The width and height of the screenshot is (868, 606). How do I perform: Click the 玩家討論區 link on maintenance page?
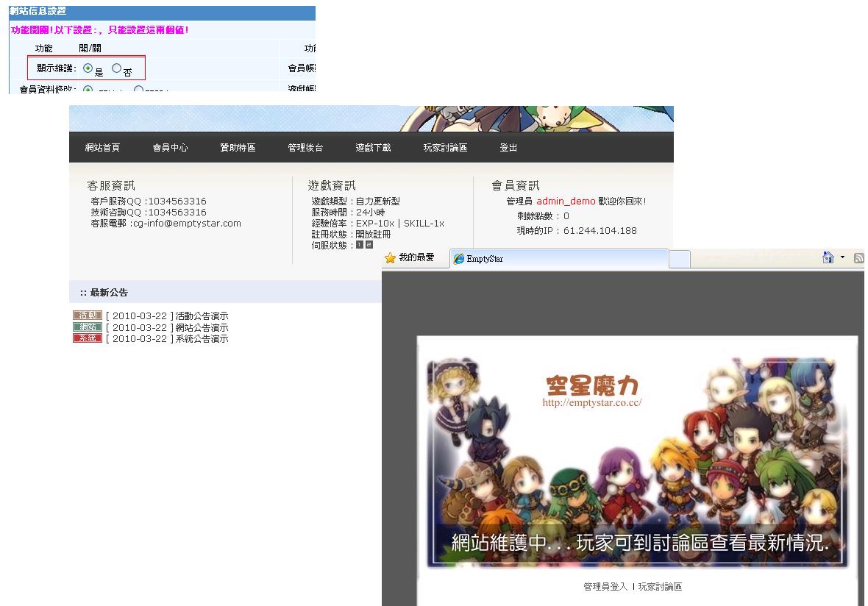coord(660,587)
